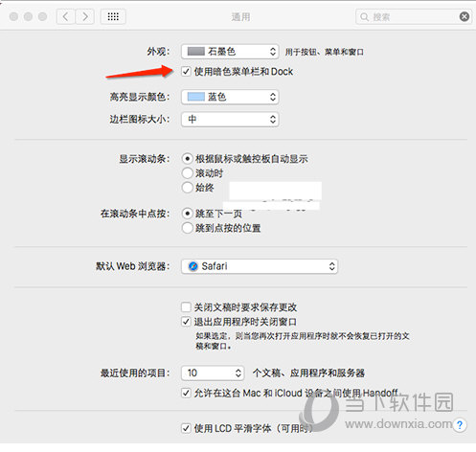This screenshot has height=452, width=476.
Task: Select 根据鼠标或触控板自动显示 radio button
Action: point(188,159)
